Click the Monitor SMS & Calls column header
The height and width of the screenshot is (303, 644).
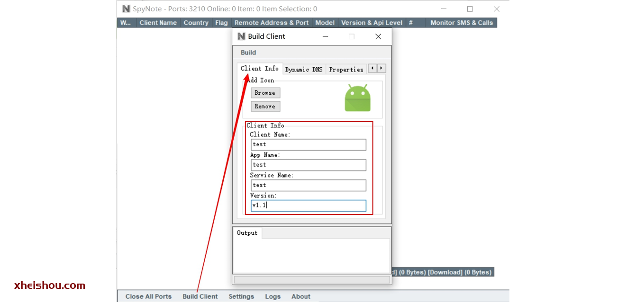coord(462,23)
